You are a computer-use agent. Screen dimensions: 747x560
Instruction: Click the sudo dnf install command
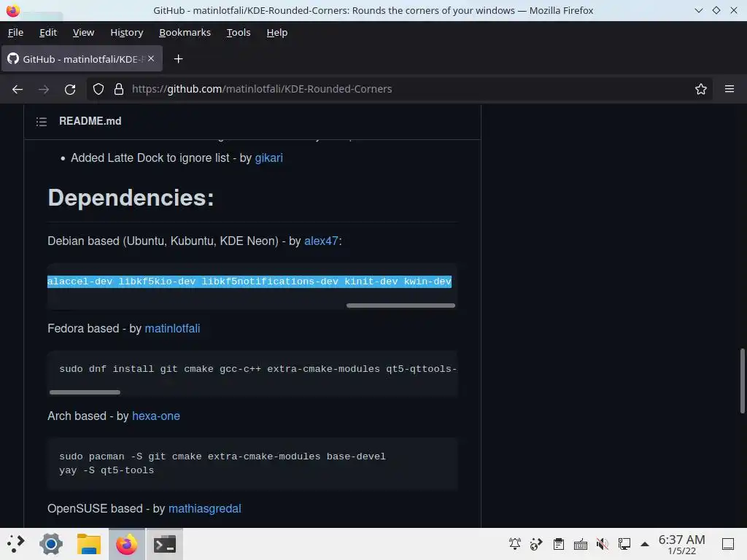point(258,369)
